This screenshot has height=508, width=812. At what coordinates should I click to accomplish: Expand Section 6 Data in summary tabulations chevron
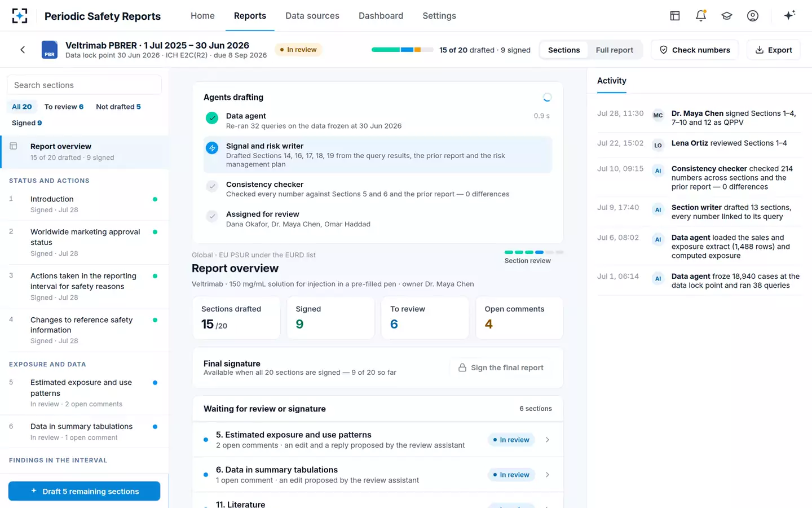point(548,475)
